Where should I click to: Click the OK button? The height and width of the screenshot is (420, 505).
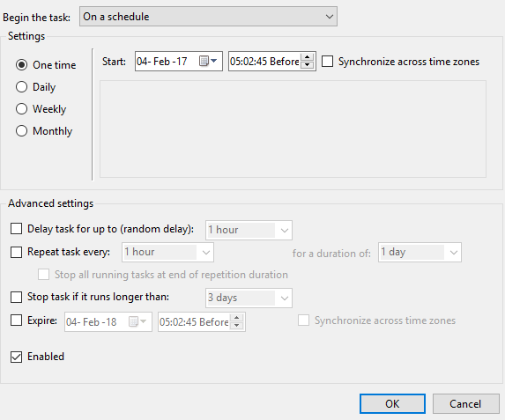click(x=392, y=403)
